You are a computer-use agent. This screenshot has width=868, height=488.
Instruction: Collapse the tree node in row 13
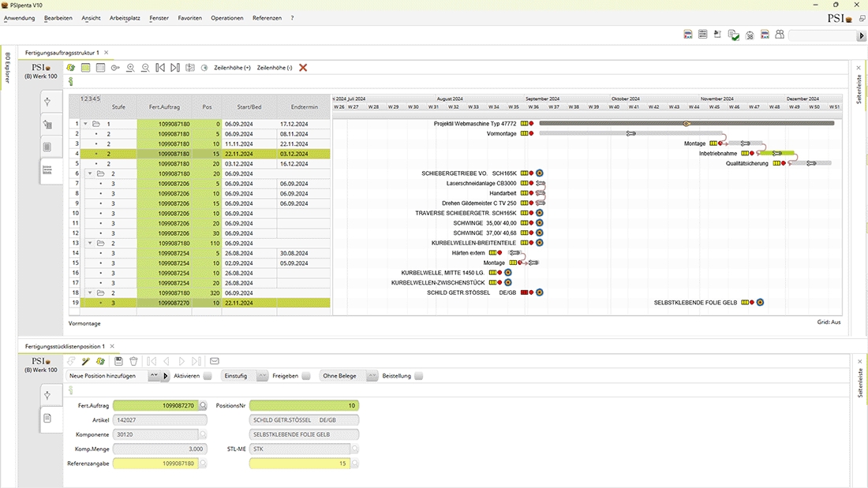pyautogui.click(x=90, y=244)
